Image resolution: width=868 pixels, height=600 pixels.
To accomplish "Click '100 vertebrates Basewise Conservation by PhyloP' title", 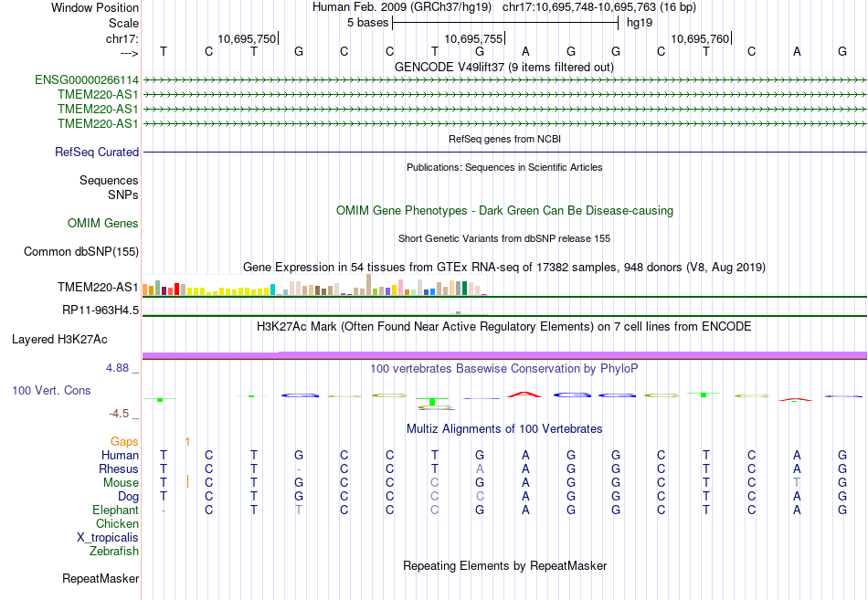I will tap(504, 369).
